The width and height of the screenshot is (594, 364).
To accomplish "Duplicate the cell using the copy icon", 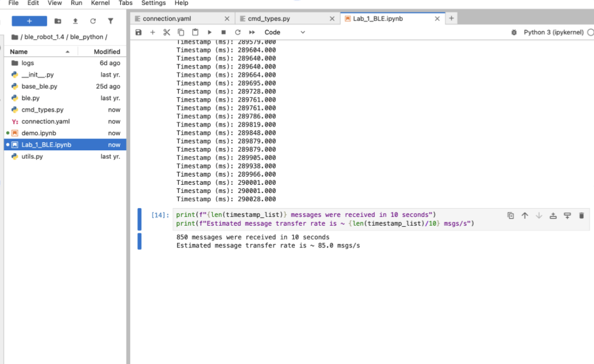I will 510,216.
